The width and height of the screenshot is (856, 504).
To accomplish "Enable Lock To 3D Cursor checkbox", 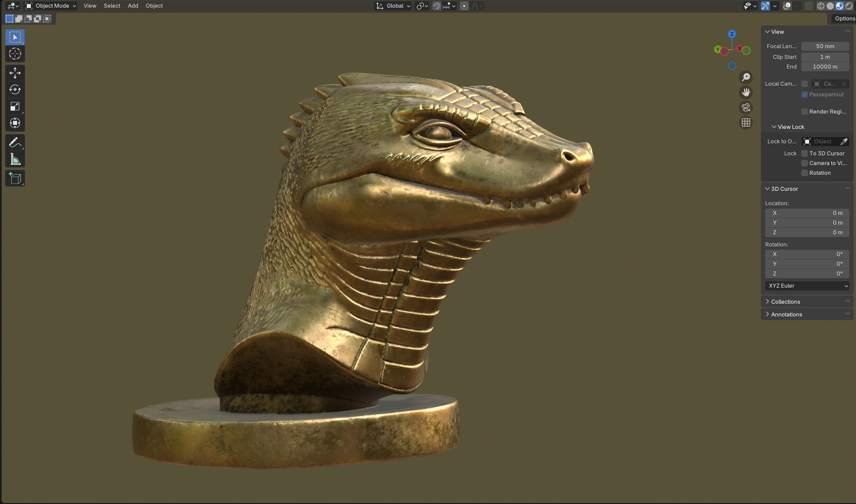I will [804, 153].
